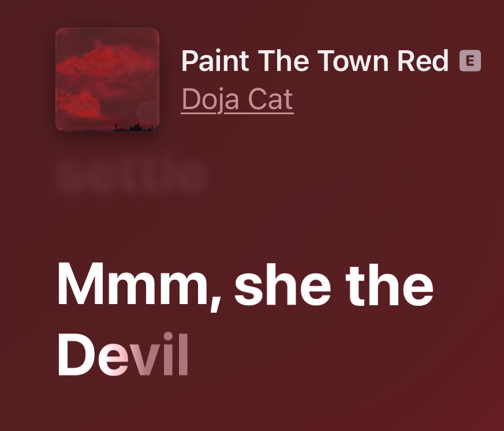Click the faded "il" letters of Devil

176,354
